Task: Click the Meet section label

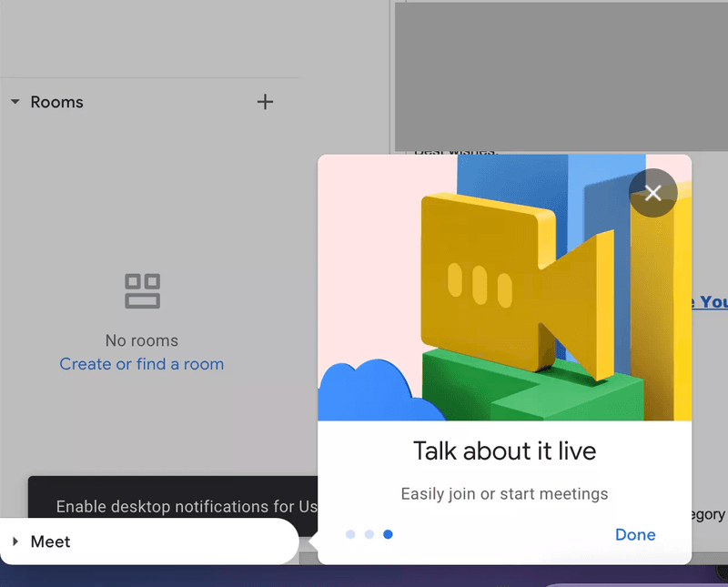Action: coord(51,541)
